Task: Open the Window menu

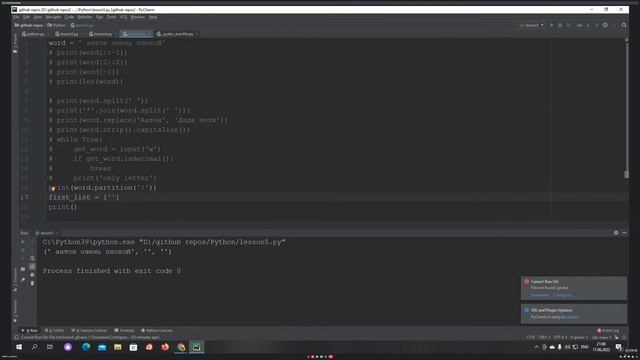Action: [x=138, y=17]
